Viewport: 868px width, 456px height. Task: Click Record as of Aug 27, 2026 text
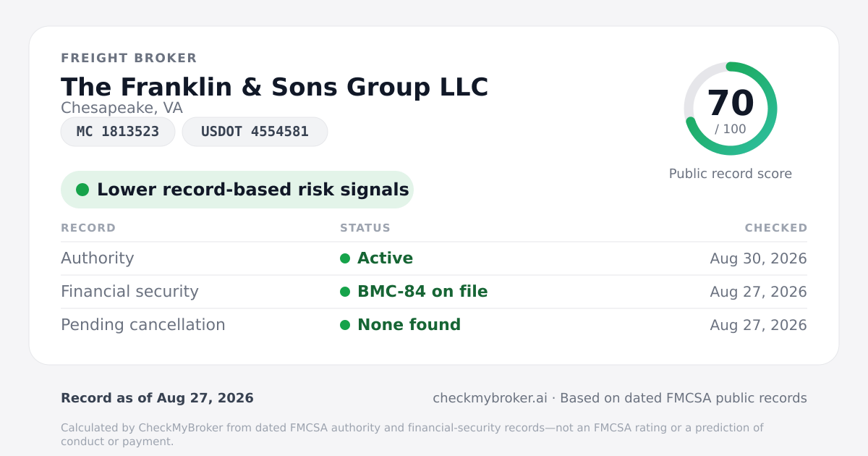click(x=157, y=398)
